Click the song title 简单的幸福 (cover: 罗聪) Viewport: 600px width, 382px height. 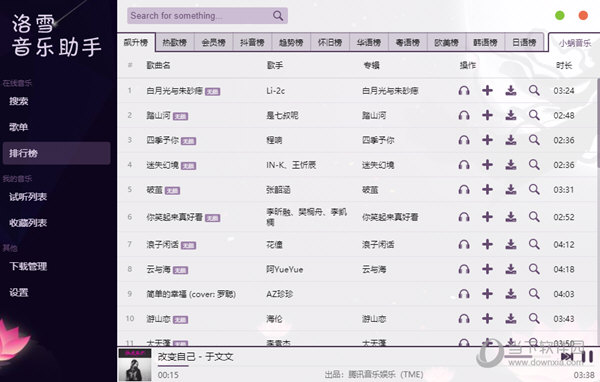coord(191,294)
